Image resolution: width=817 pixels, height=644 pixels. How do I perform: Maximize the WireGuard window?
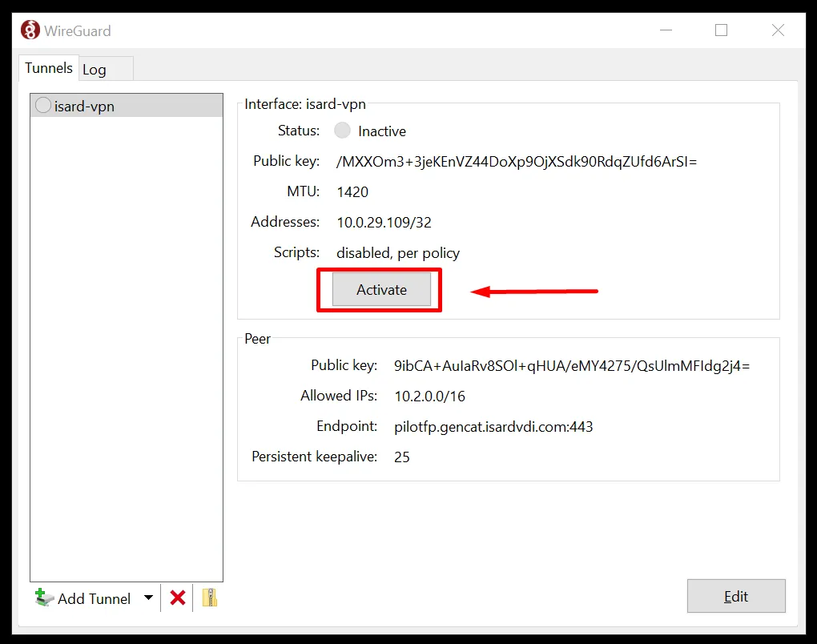[721, 30]
